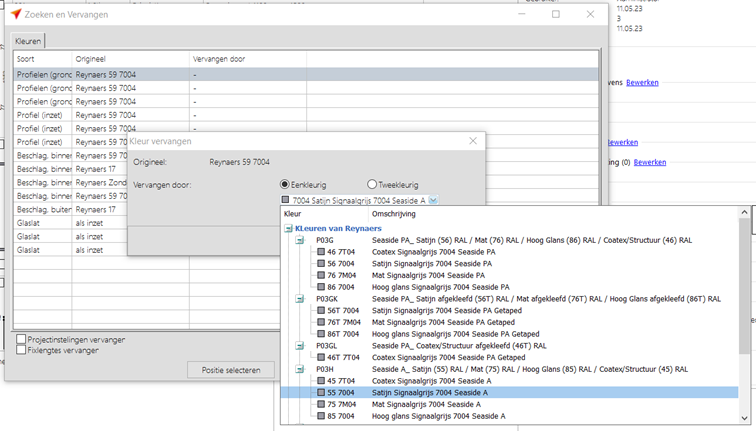756x431 pixels.
Task: Switch to the Kleuren tab
Action: (x=28, y=41)
